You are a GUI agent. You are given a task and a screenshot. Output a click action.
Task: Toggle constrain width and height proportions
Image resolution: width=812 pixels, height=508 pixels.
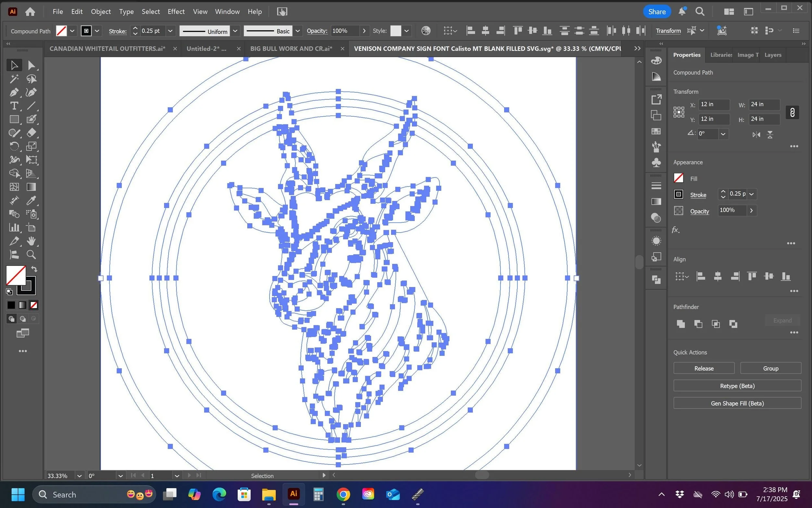tap(792, 112)
